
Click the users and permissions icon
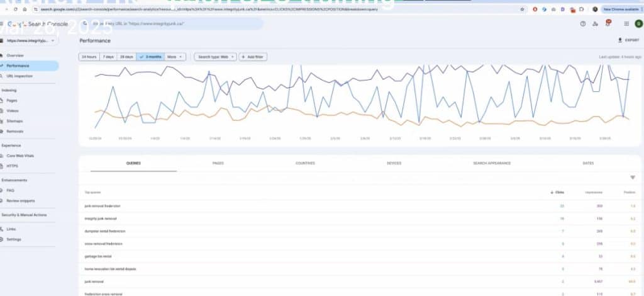pyautogui.click(x=596, y=24)
